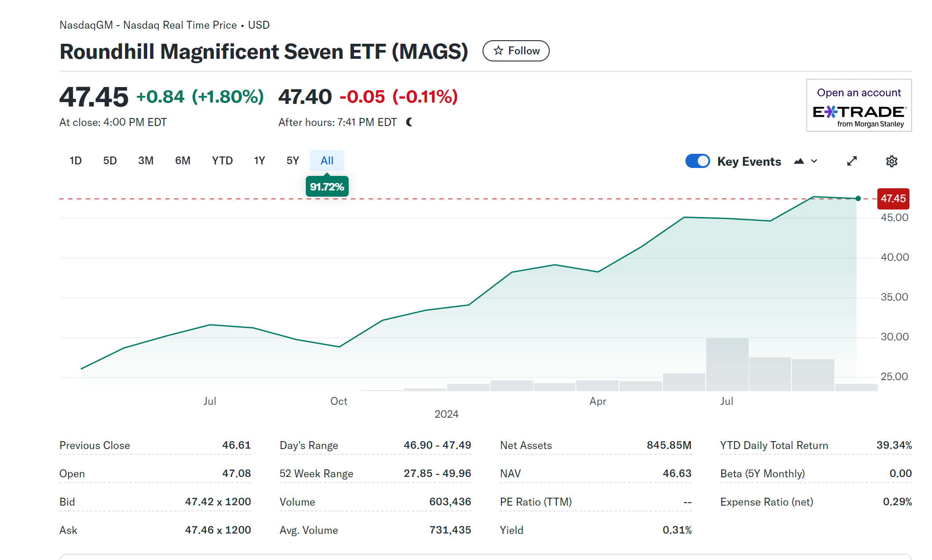Click the Net Assets label
932x560 pixels.
[526, 446]
